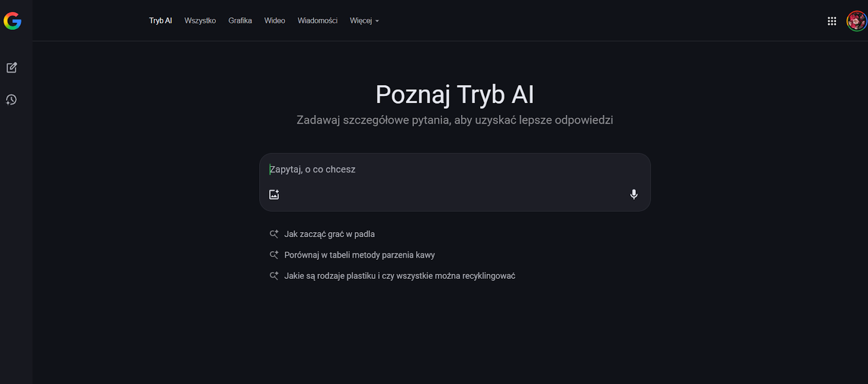Activate voice search with the microphone
This screenshot has width=868, height=384.
(634, 194)
